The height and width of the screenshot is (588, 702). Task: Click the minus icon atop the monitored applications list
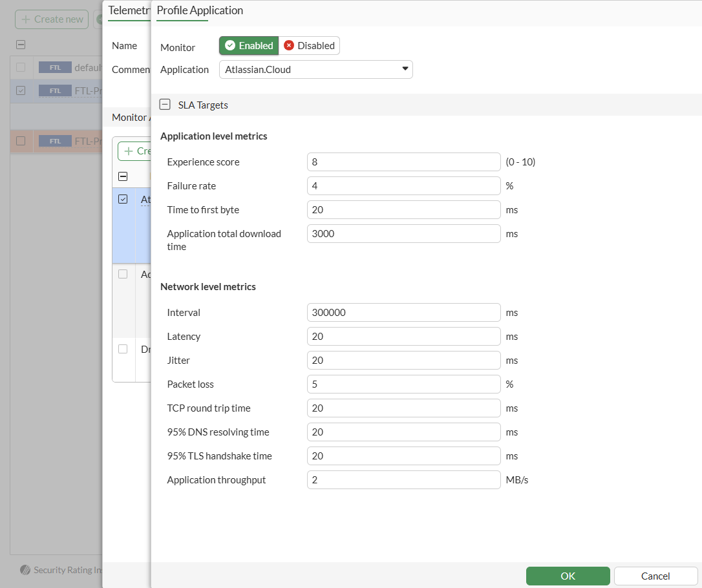click(x=123, y=176)
